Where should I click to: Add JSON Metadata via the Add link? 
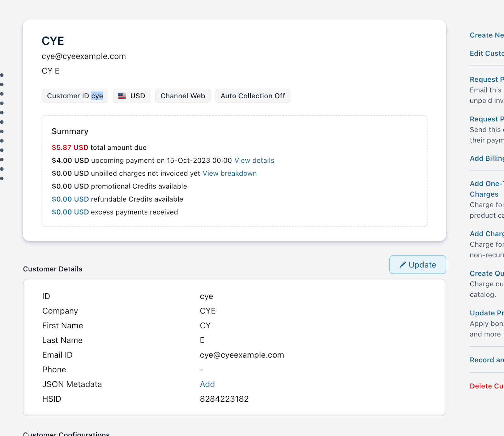pyautogui.click(x=207, y=384)
